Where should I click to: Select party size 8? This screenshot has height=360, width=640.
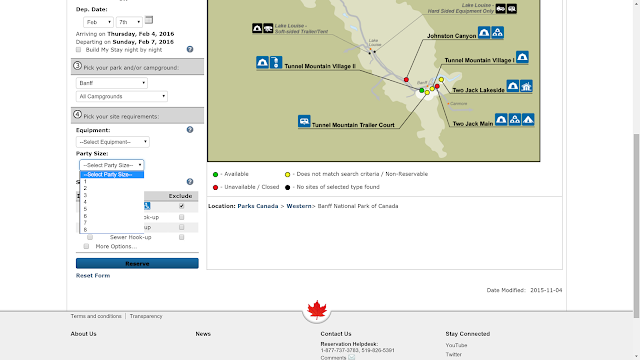pos(112,230)
